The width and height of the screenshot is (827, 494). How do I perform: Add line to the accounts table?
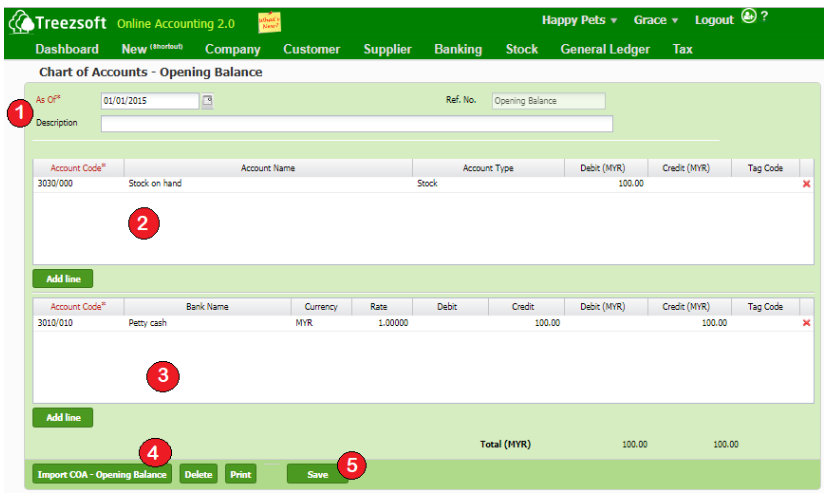(x=63, y=278)
